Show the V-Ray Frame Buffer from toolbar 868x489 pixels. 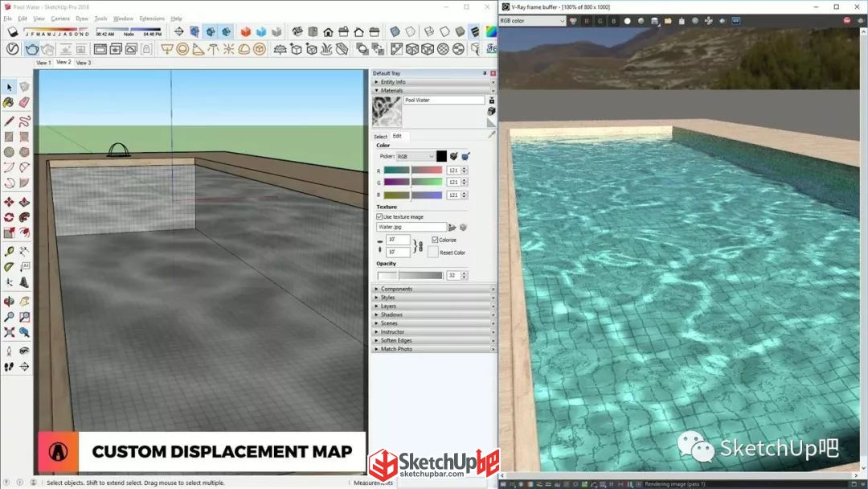(100, 49)
